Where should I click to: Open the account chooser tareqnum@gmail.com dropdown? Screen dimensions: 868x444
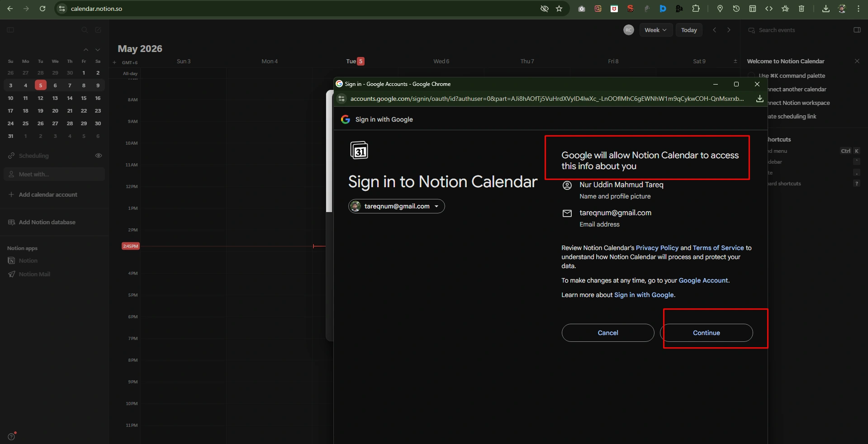pyautogui.click(x=397, y=206)
